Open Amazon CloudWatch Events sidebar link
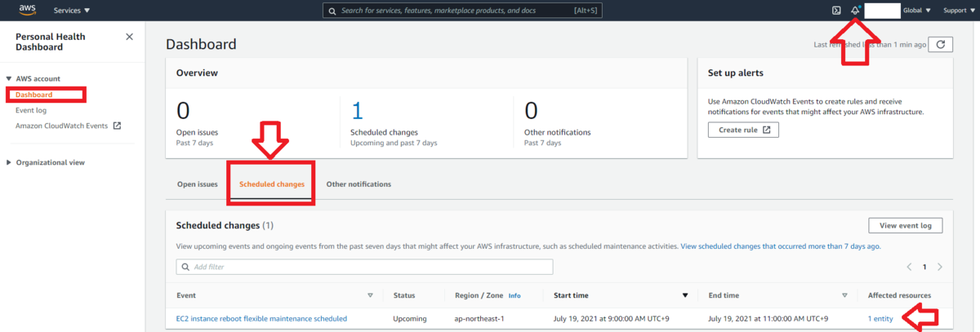980x332 pixels. 62,126
